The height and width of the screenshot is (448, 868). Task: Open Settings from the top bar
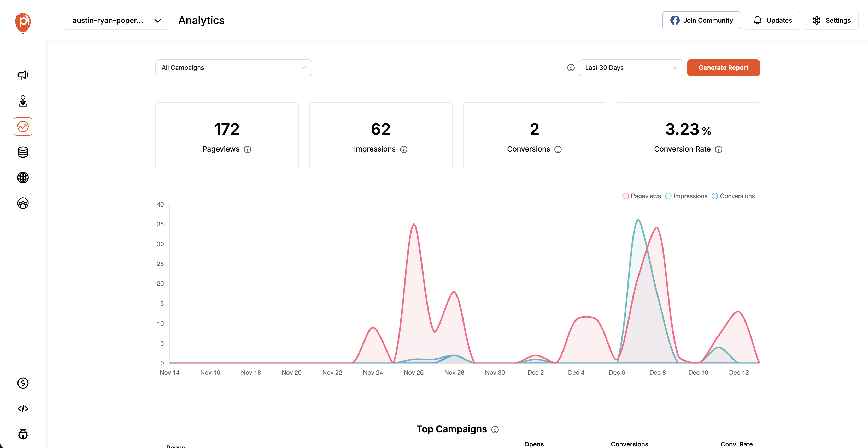(831, 20)
